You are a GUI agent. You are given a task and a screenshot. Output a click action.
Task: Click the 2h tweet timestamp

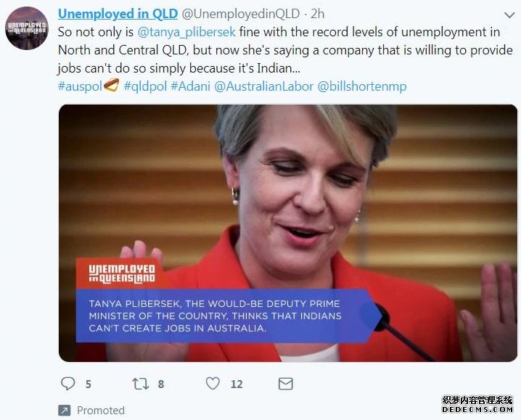pyautogui.click(x=317, y=14)
